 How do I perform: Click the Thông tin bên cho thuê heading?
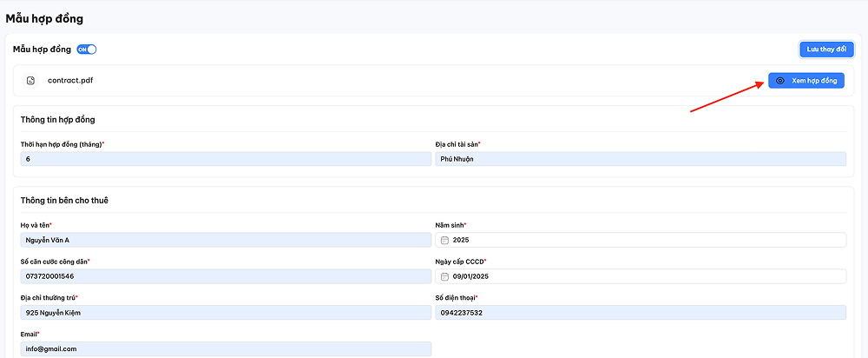coord(64,200)
